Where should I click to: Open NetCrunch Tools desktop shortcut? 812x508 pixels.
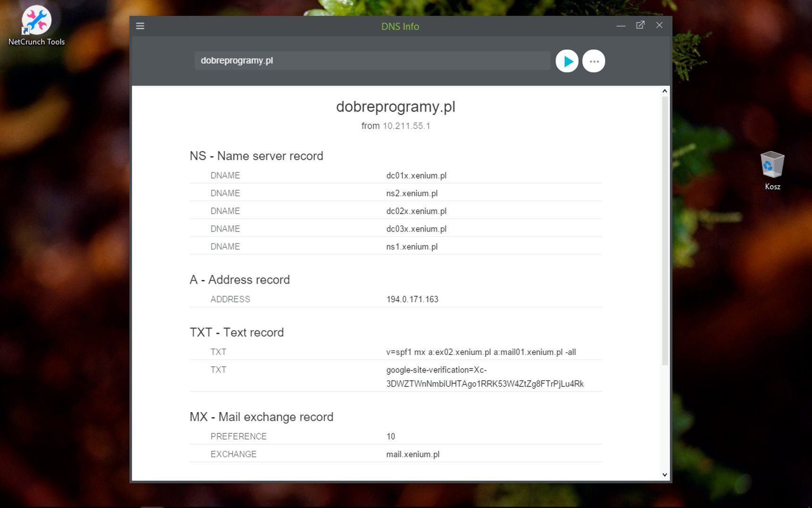(x=36, y=26)
